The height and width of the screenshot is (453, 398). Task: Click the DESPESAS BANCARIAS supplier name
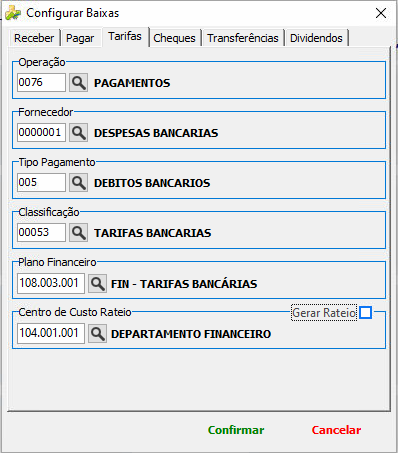click(156, 133)
